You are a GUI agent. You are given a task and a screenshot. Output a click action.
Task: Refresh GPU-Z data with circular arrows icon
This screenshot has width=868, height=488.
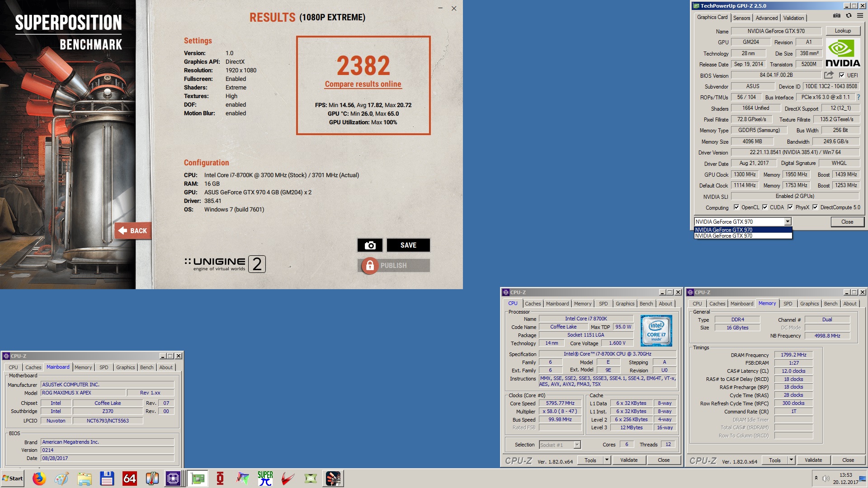coord(849,15)
